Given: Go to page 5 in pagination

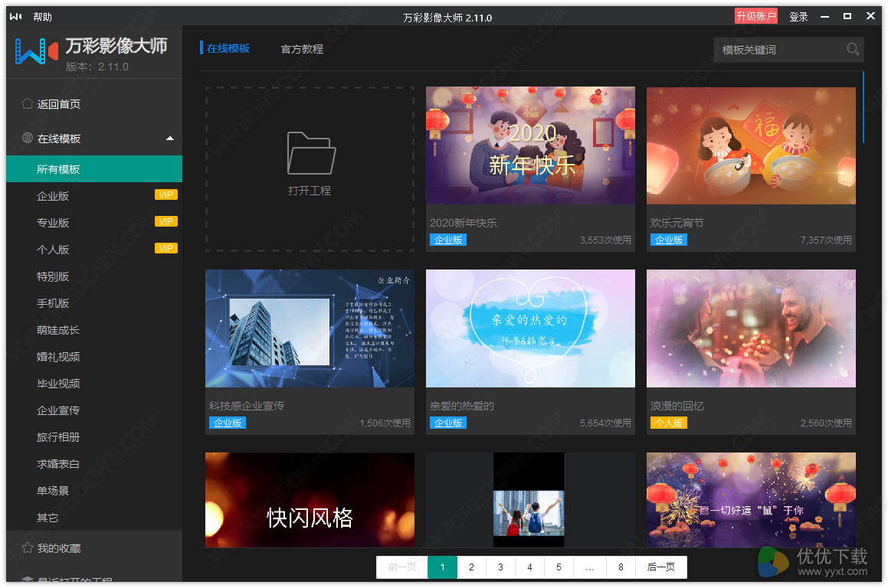Looking at the screenshot, I should (x=559, y=567).
